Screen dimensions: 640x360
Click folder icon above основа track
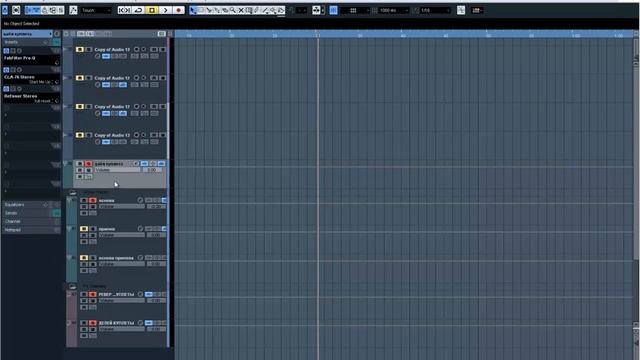[x=73, y=193]
